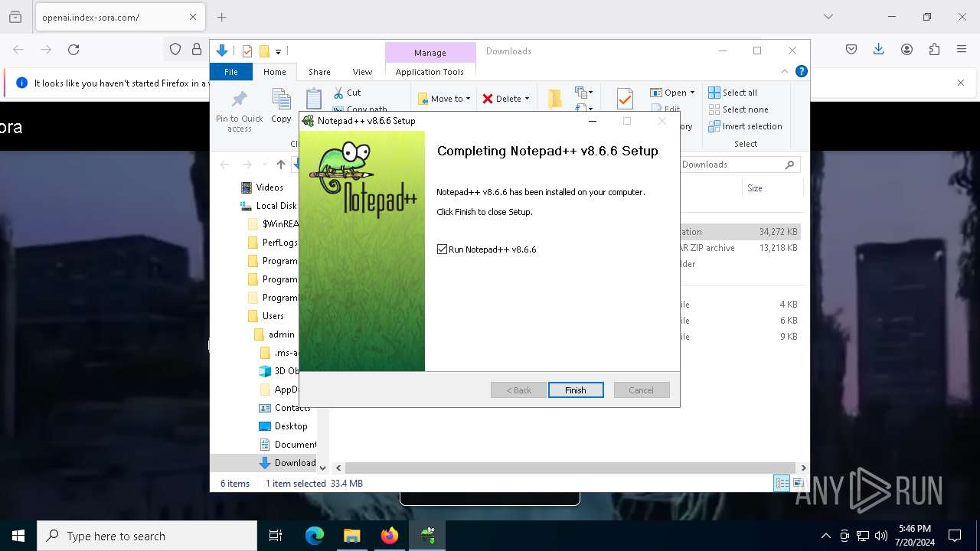Click the Paste clipboard icon in ribbon
The image size is (980, 551).
click(x=314, y=99)
